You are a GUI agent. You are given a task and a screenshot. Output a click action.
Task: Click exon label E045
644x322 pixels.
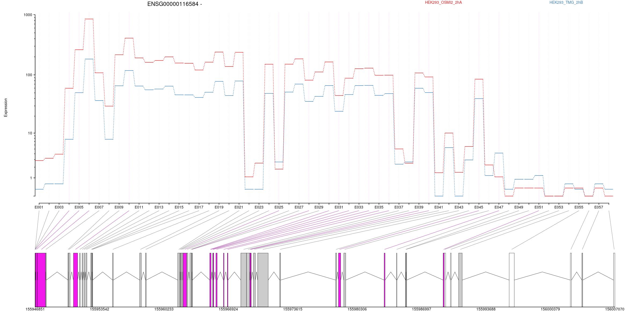[x=479, y=207]
